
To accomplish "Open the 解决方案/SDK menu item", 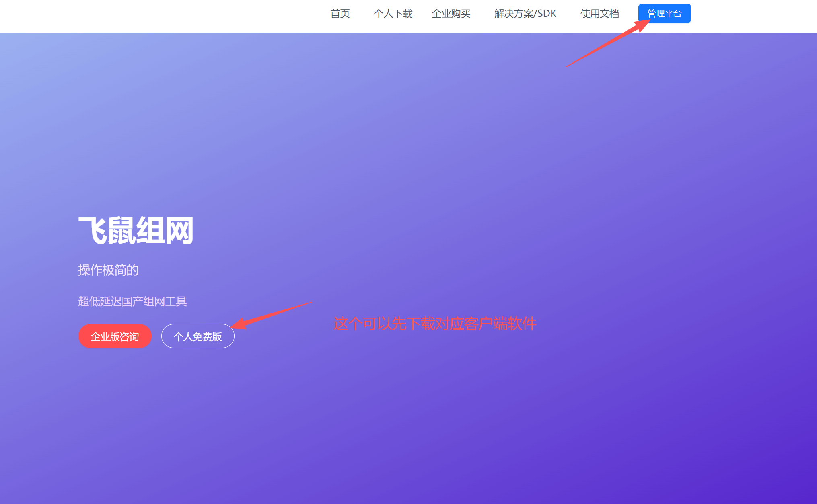I will (525, 14).
